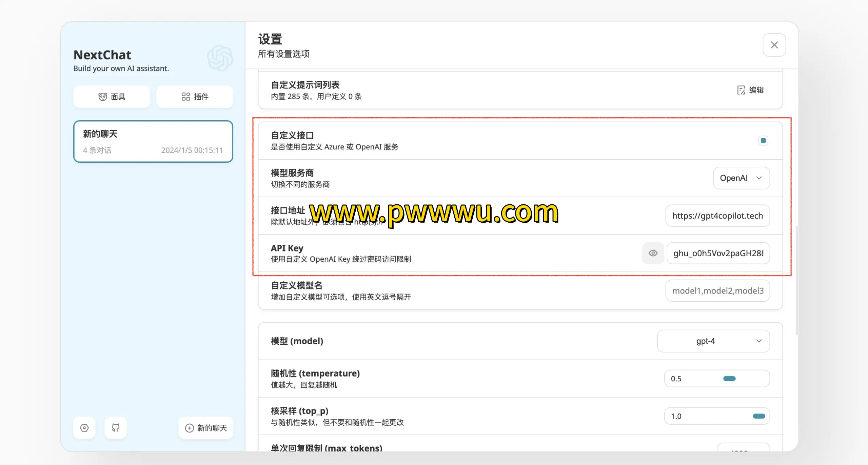Click the 面具 button label
This screenshot has width=868, height=465.
[118, 97]
